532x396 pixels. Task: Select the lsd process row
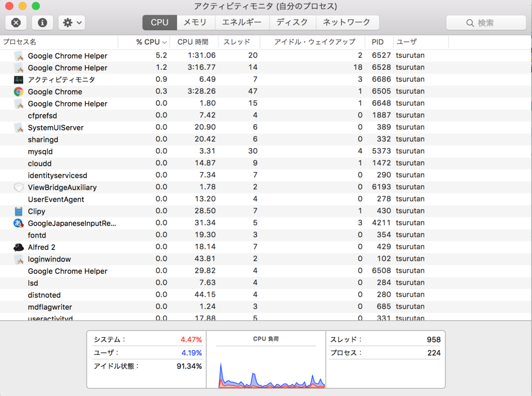265,283
